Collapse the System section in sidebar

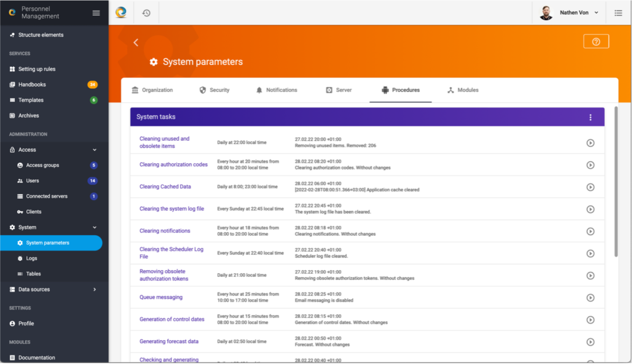point(94,227)
